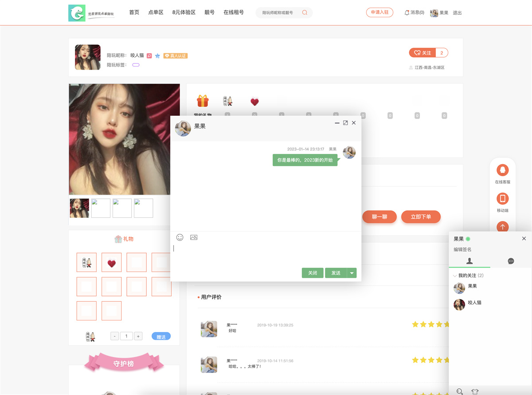Click the search magnifier in top bar
This screenshot has width=532, height=395.
pos(305,12)
